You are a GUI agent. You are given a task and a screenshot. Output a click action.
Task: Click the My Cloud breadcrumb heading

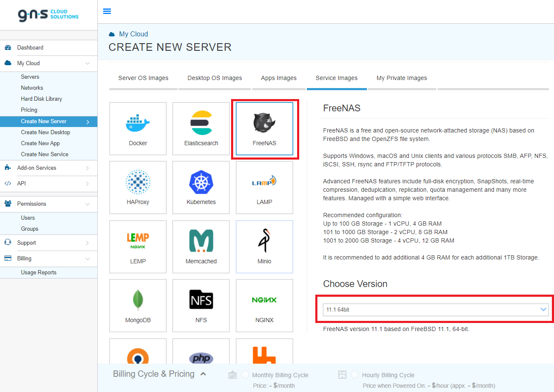[133, 34]
